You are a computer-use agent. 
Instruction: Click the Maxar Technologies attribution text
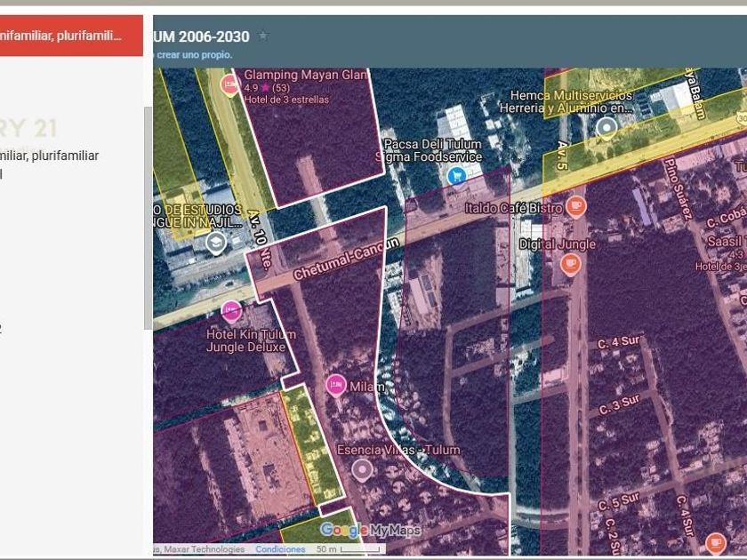200,549
